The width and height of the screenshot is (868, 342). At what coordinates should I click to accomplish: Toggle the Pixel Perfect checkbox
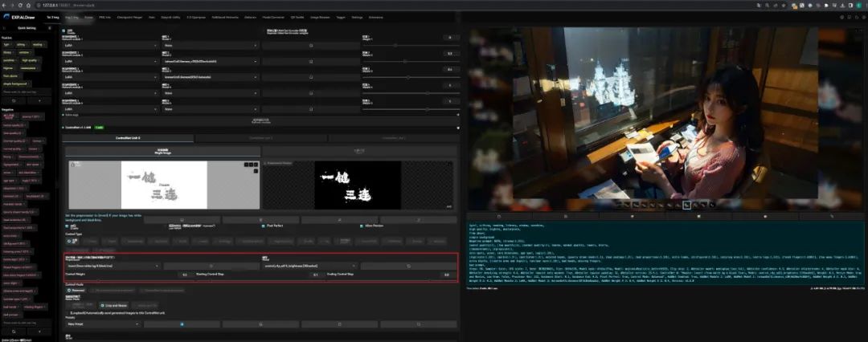click(264, 226)
